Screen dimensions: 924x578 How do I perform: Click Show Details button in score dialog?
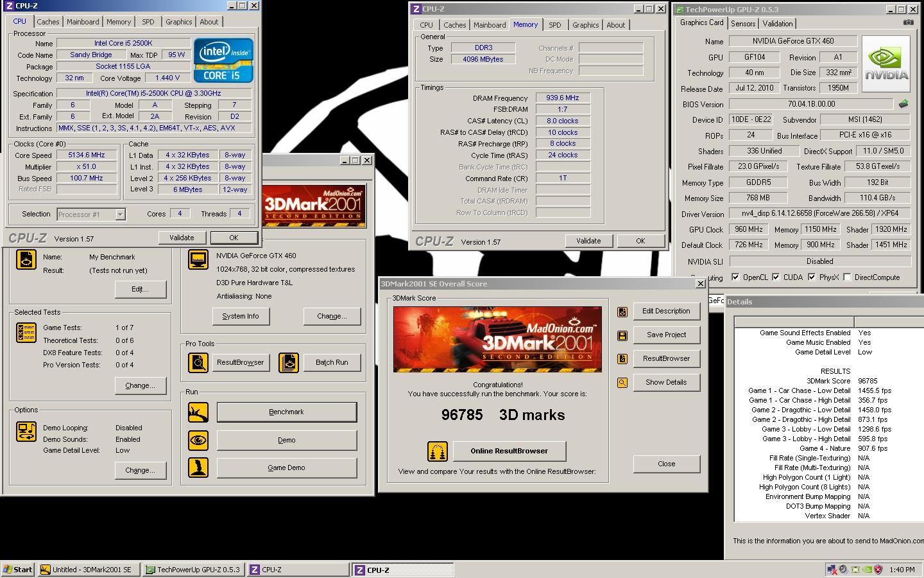[666, 382]
